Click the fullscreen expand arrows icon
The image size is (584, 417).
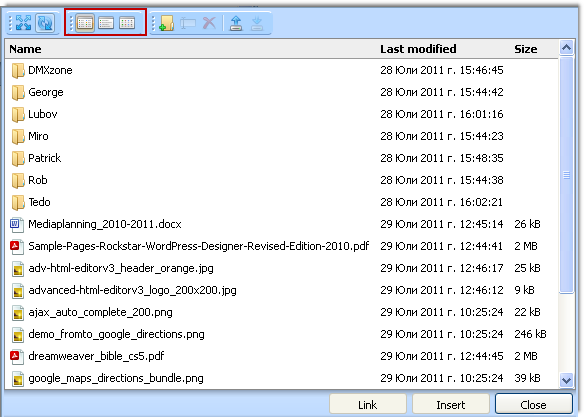click(x=23, y=23)
